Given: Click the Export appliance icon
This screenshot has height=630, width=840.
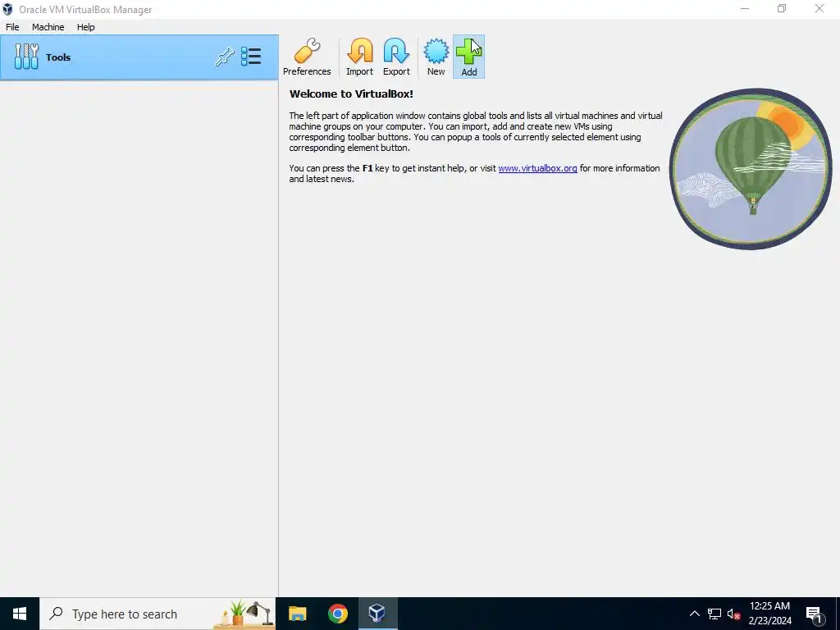Looking at the screenshot, I should tap(396, 57).
